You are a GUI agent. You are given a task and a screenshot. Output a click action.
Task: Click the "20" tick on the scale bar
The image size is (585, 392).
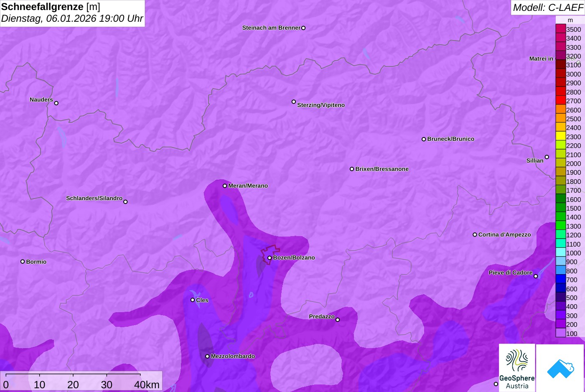click(73, 385)
